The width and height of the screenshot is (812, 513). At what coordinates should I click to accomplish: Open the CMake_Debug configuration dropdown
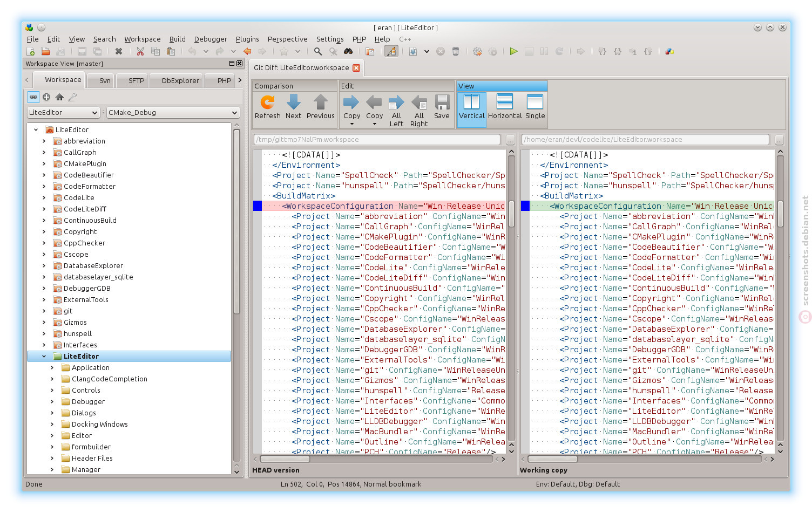point(173,112)
